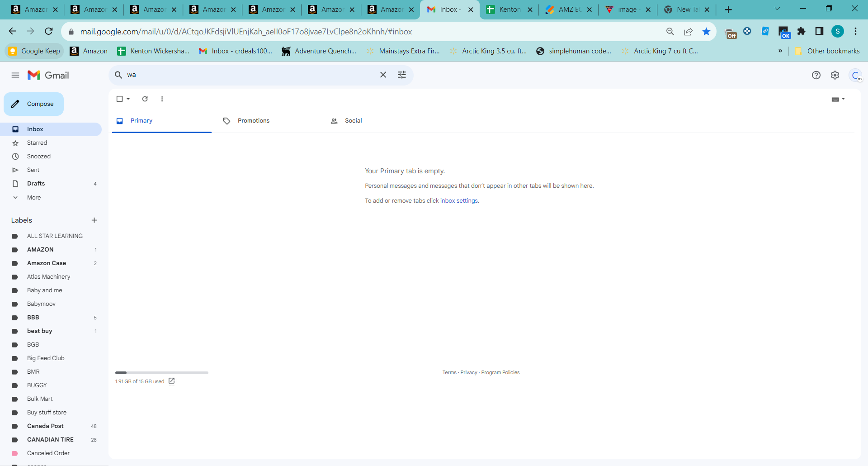This screenshot has width=868, height=466.
Task: Open the Chrome three-dot menu
Action: (855, 31)
